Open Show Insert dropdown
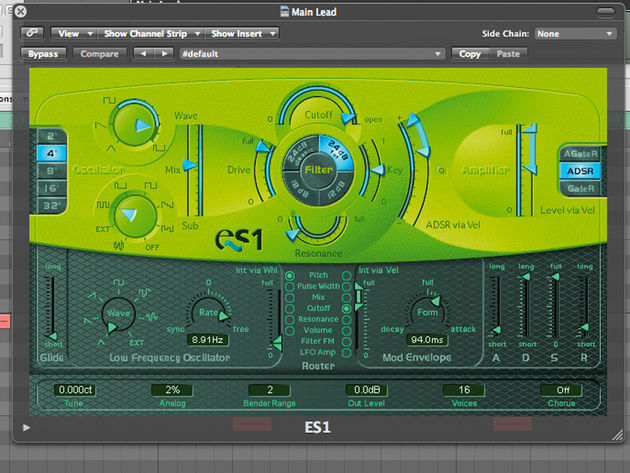The width and height of the screenshot is (630, 473). pyautogui.click(x=243, y=33)
